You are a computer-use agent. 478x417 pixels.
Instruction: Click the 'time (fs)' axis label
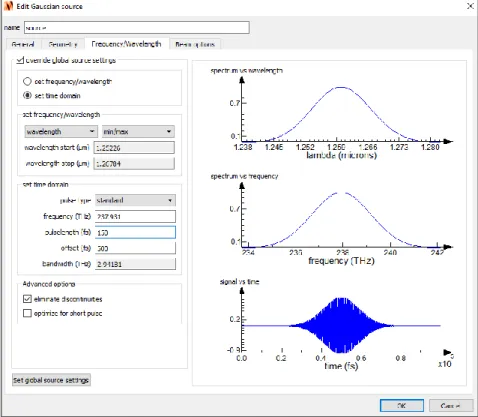(x=341, y=366)
